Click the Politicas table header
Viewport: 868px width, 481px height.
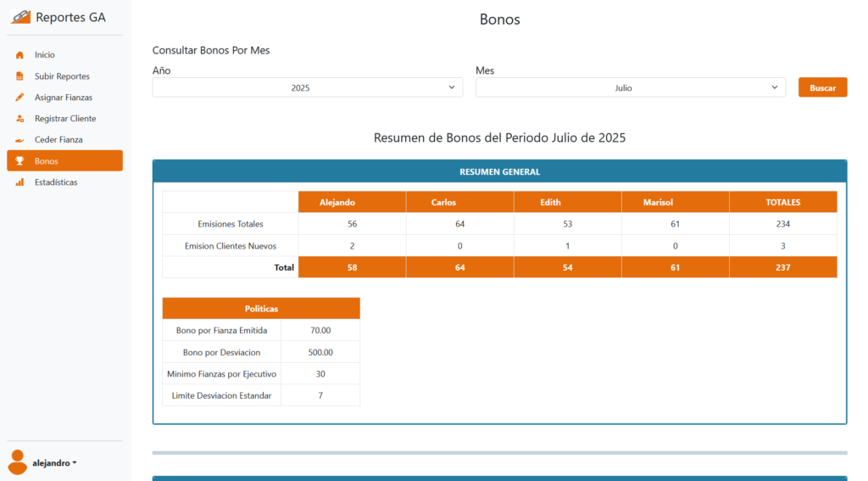(x=261, y=309)
